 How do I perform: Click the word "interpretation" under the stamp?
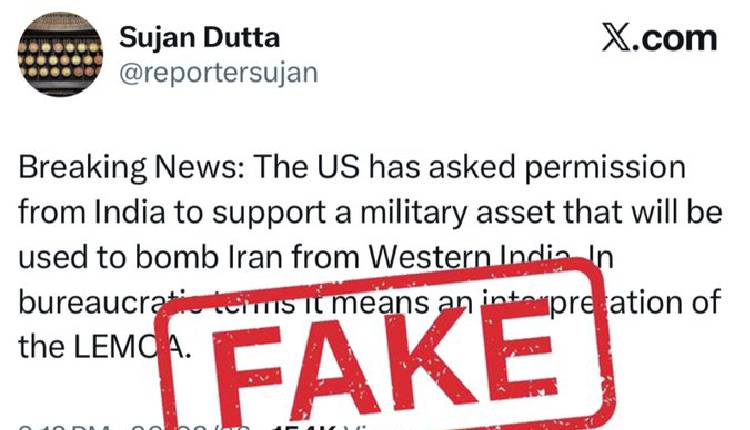pyautogui.click(x=576, y=303)
